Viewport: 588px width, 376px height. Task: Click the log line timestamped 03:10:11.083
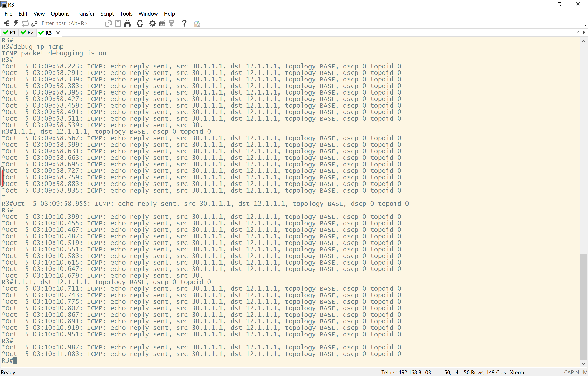(x=201, y=354)
